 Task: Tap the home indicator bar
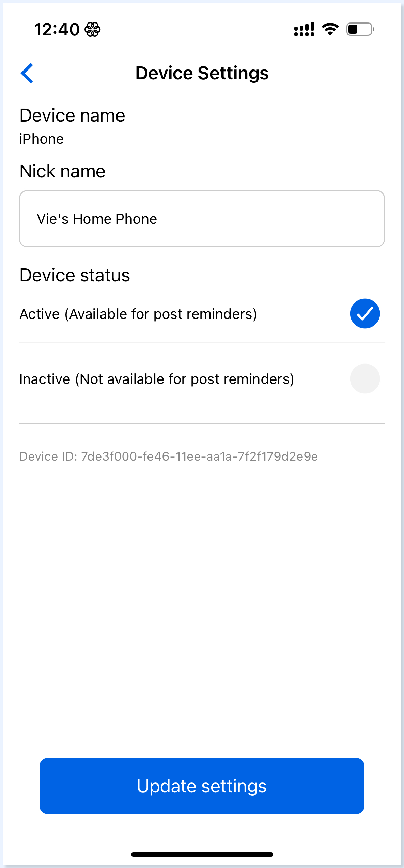pyautogui.click(x=202, y=854)
